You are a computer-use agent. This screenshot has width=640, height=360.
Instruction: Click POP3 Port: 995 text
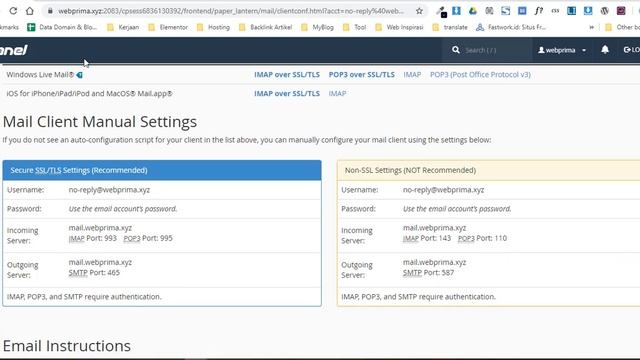tap(148, 238)
